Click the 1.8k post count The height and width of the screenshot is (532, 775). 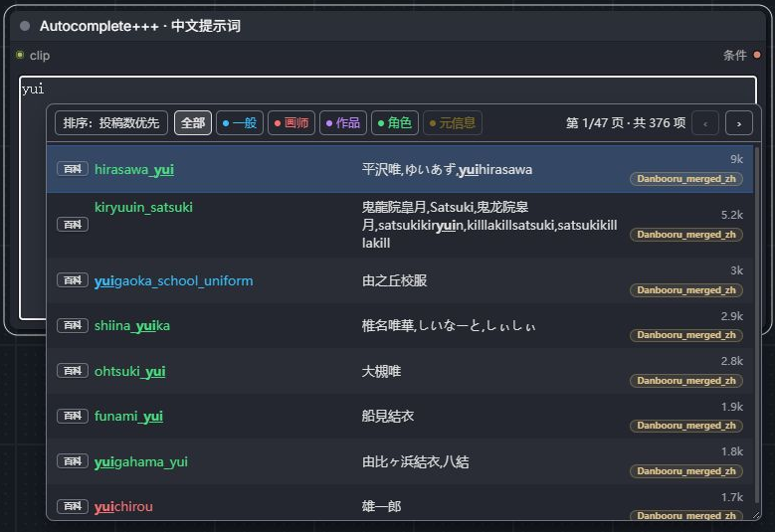732,451
